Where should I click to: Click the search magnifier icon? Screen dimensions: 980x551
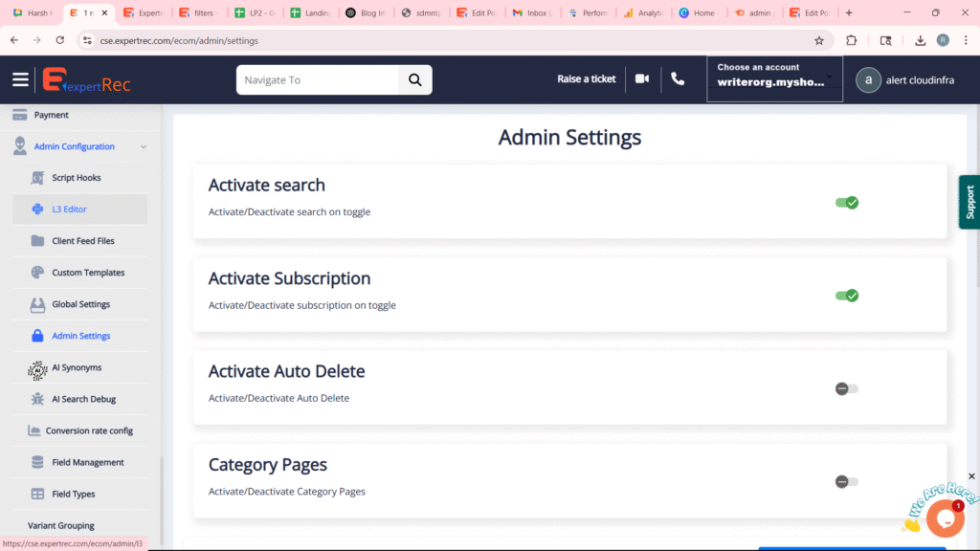[x=414, y=80]
